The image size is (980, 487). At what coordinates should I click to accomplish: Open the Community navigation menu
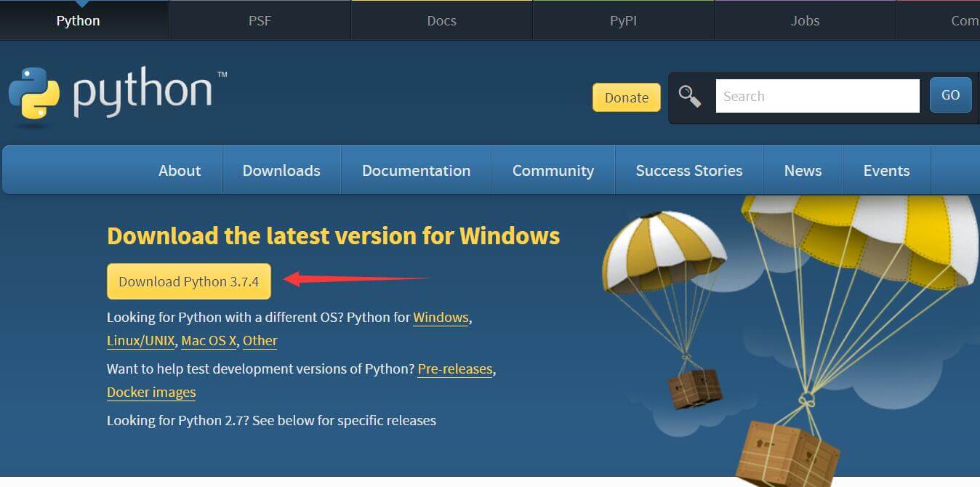point(553,171)
